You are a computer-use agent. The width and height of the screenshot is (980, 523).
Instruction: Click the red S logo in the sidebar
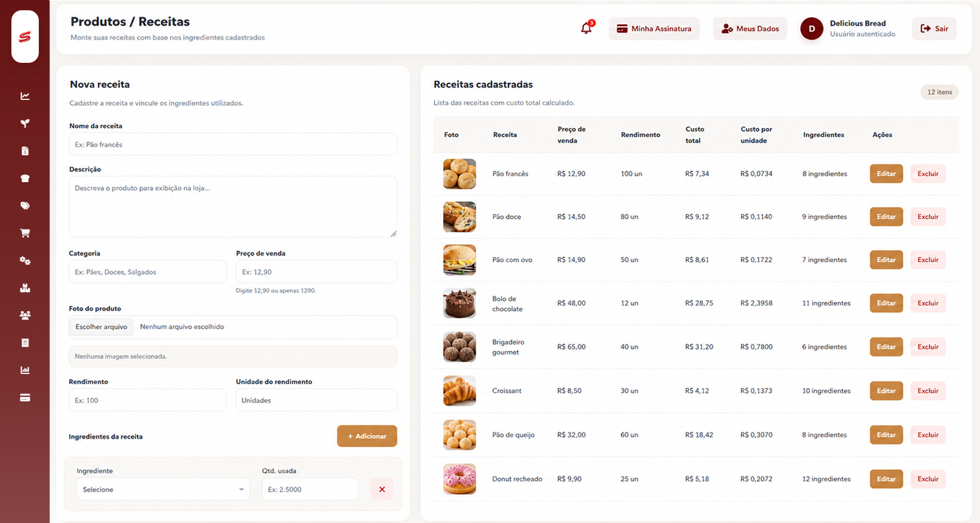pyautogui.click(x=25, y=37)
